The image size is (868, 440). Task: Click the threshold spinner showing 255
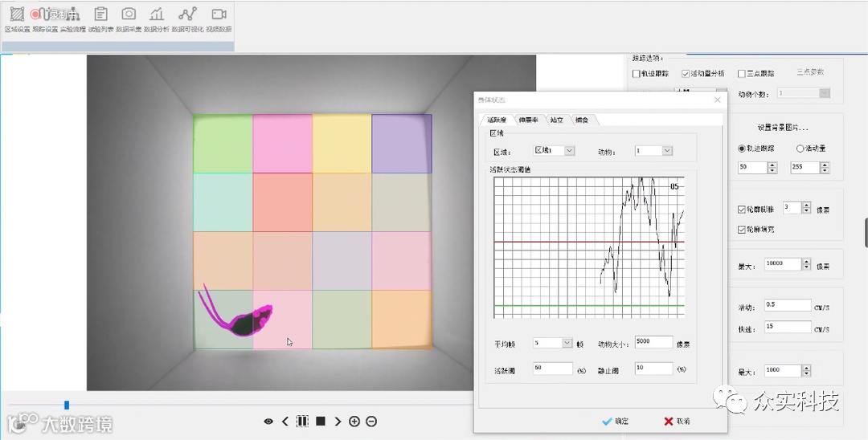[810, 168]
